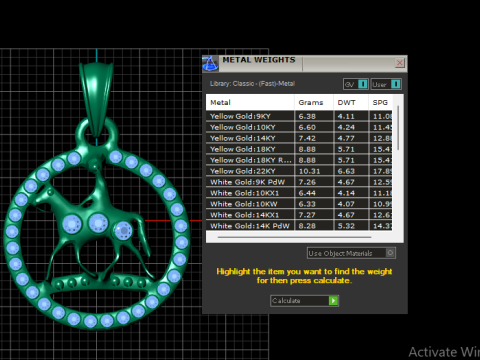The image size is (480, 360).
Task: Select the Yellow Gold:9KY row
Action: point(299,116)
